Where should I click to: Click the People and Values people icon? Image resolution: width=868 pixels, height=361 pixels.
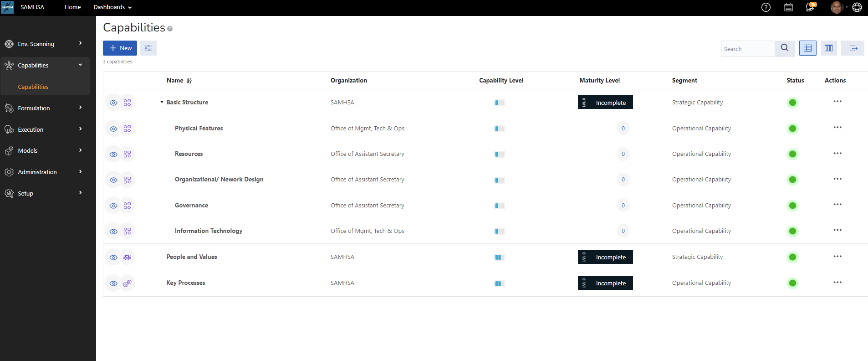point(127,257)
